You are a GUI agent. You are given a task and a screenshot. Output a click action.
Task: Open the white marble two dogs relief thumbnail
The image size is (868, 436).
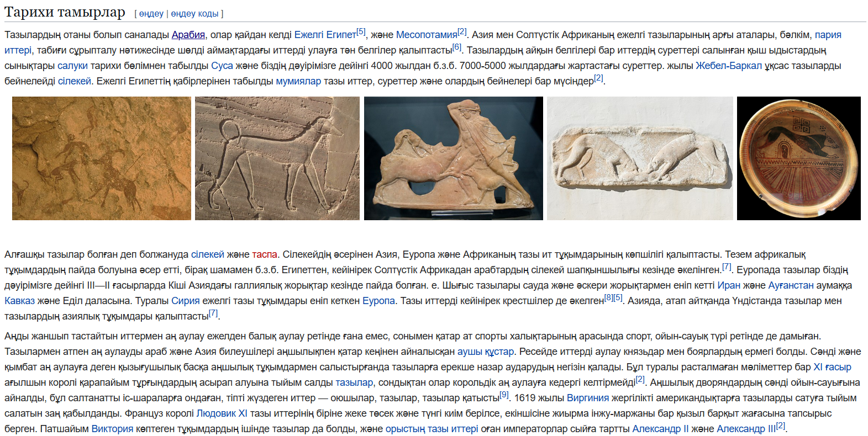[x=640, y=158]
